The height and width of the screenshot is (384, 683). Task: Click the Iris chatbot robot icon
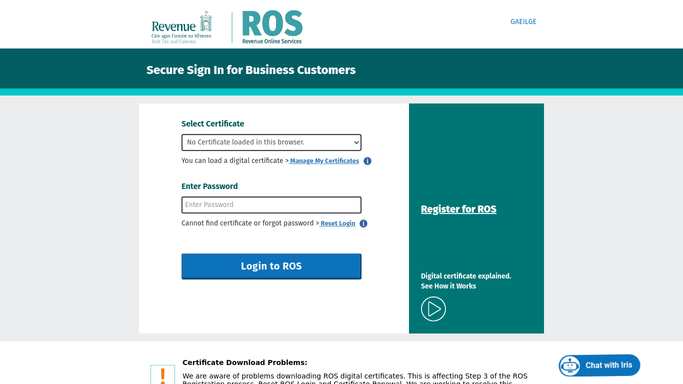[x=570, y=365]
